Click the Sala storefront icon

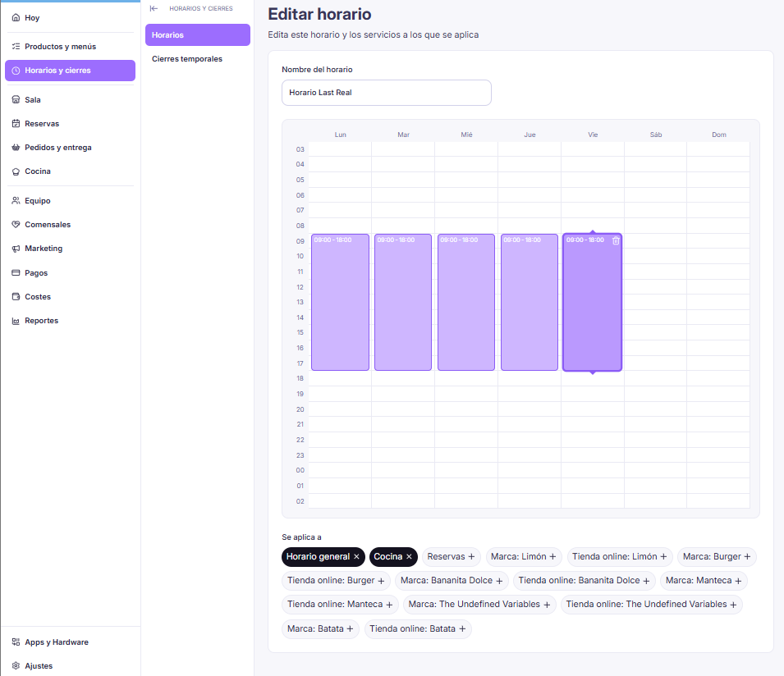tap(16, 99)
